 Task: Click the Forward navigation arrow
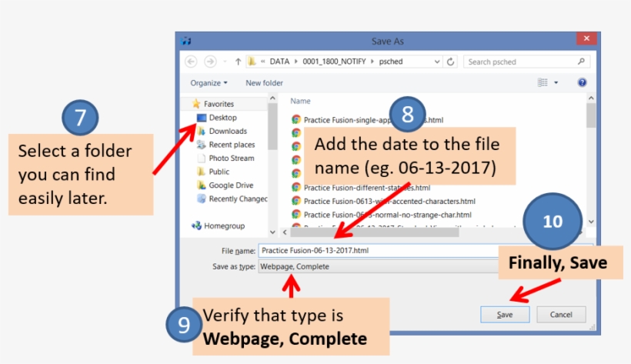pyautogui.click(x=209, y=62)
